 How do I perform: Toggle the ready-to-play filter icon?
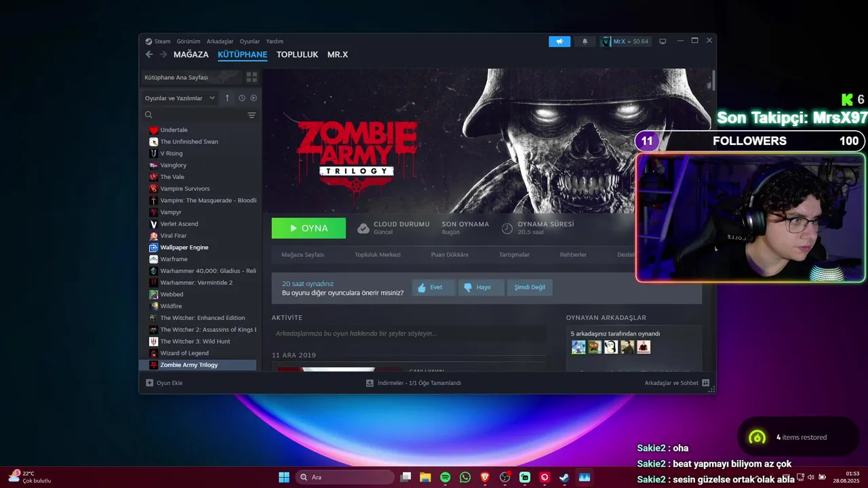(254, 98)
